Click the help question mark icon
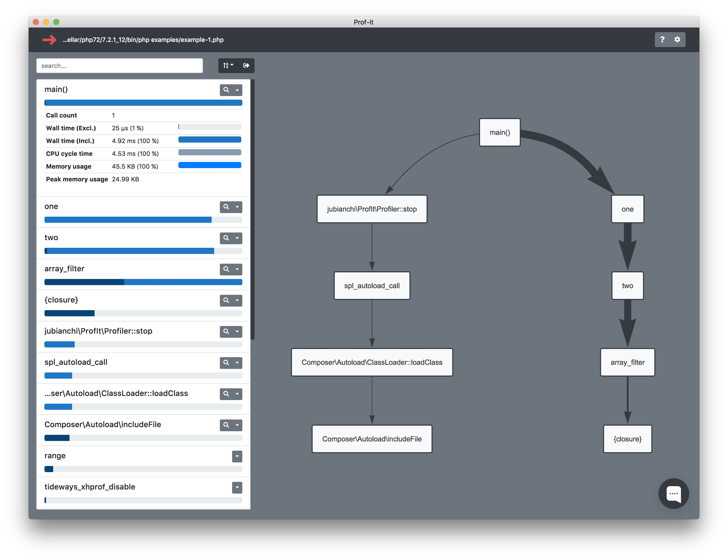 point(662,39)
